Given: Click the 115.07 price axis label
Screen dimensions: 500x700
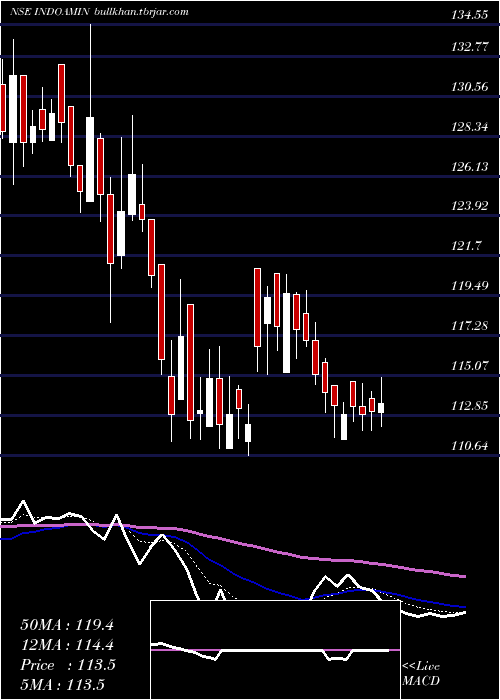Looking at the screenshot, I should click(x=470, y=365).
